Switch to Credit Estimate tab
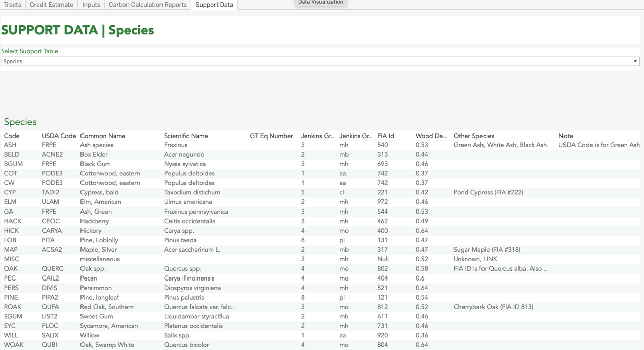Viewport: 644px width, 350px height. click(51, 5)
